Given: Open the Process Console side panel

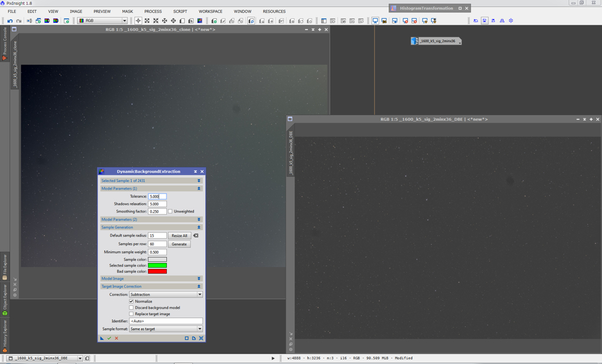Looking at the screenshot, I should click(x=5, y=43).
